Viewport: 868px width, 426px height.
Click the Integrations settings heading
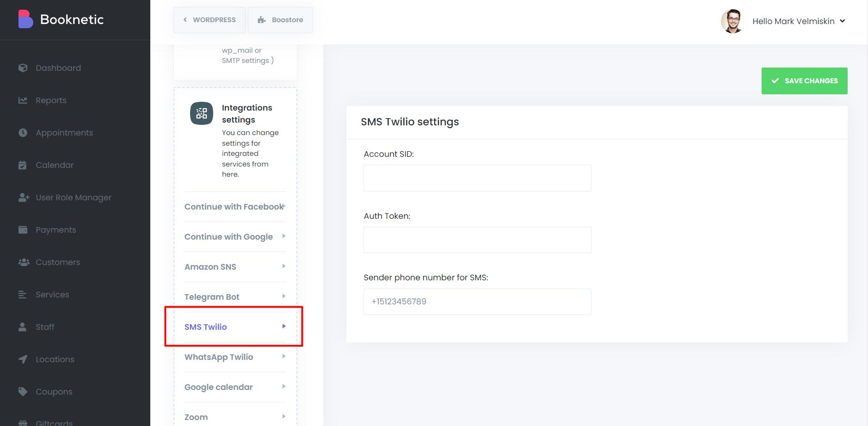(x=247, y=114)
